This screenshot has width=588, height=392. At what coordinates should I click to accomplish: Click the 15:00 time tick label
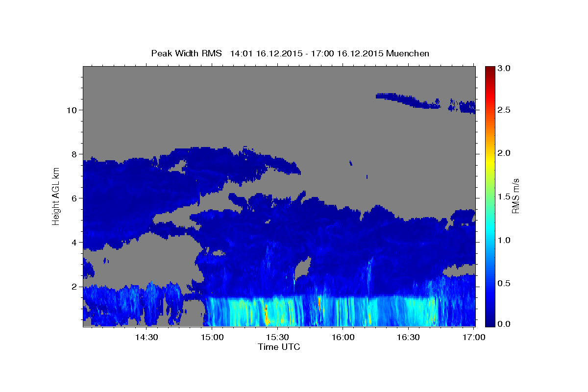212,337
